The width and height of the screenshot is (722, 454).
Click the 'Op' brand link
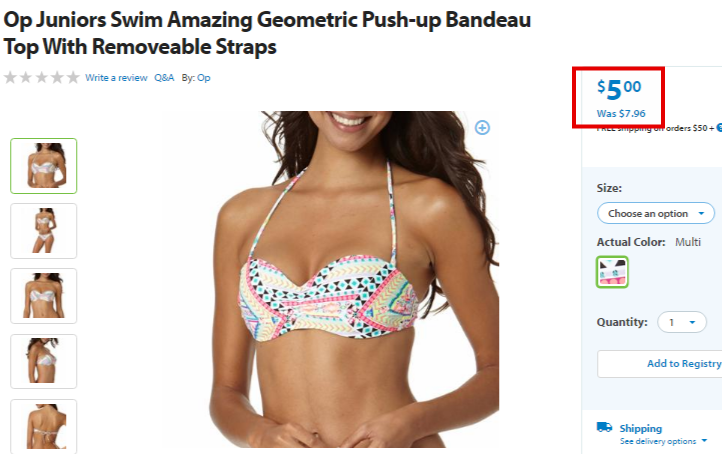click(x=204, y=78)
